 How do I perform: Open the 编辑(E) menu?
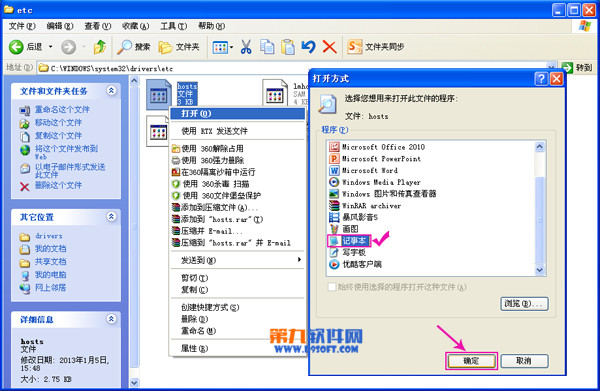click(60, 26)
